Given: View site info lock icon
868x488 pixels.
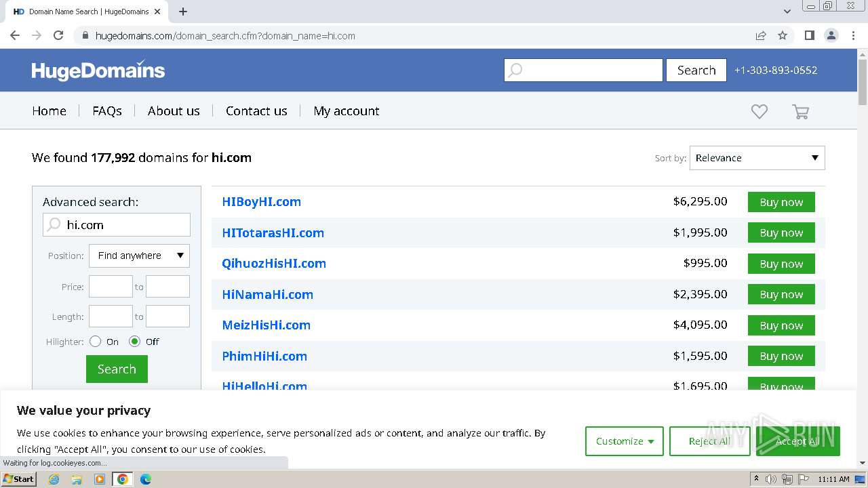Looking at the screenshot, I should click(x=85, y=35).
